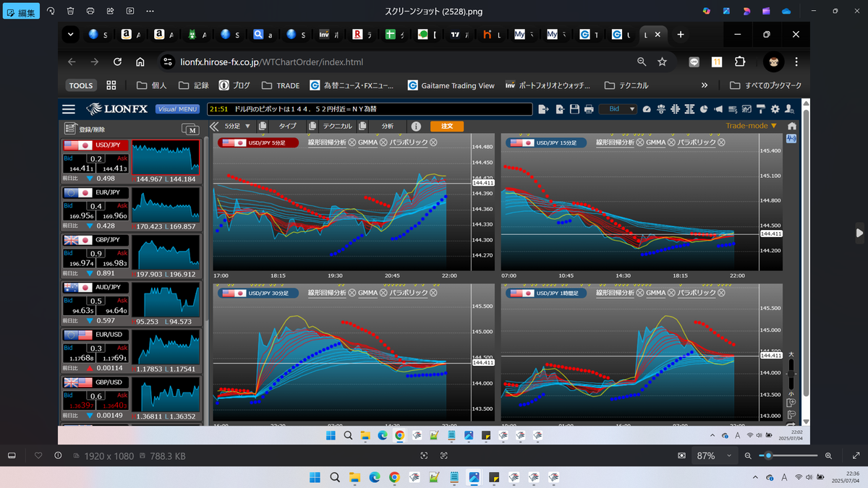This screenshot has height=488, width=868.
Task: Toggle the M mode button in rate panel
Action: (x=190, y=129)
